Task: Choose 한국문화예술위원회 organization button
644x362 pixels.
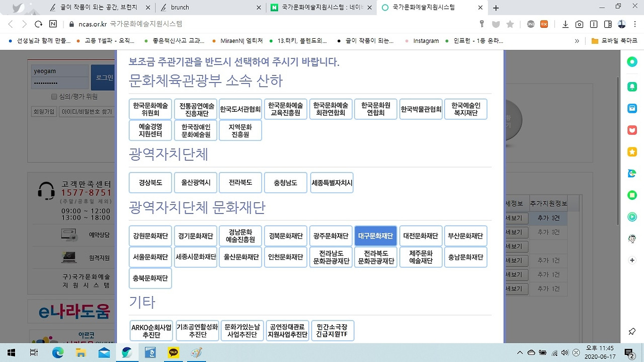Action: [x=150, y=109]
